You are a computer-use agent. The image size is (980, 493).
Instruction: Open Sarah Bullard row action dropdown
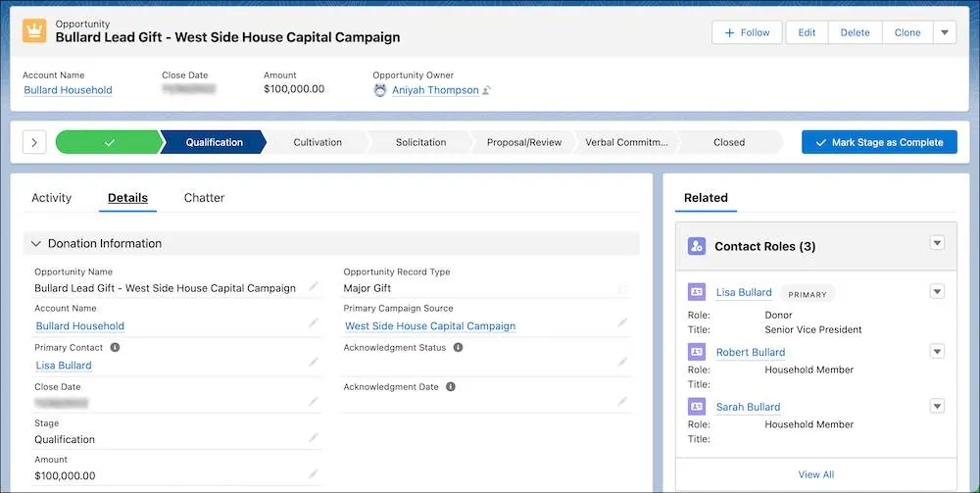pyautogui.click(x=937, y=407)
